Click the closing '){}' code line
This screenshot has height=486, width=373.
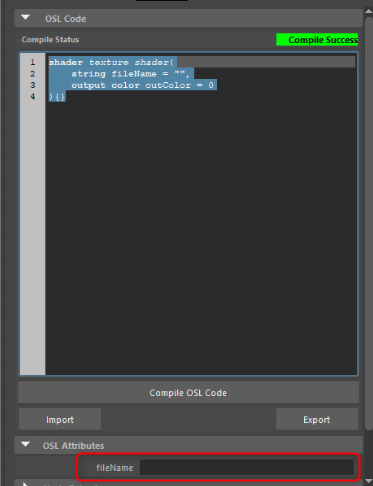pos(57,97)
